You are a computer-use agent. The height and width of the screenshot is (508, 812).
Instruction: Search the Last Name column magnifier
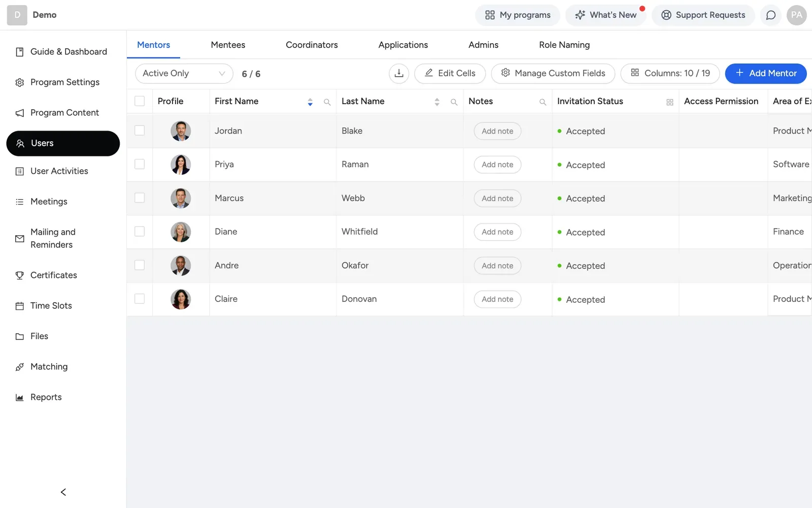[x=454, y=102]
